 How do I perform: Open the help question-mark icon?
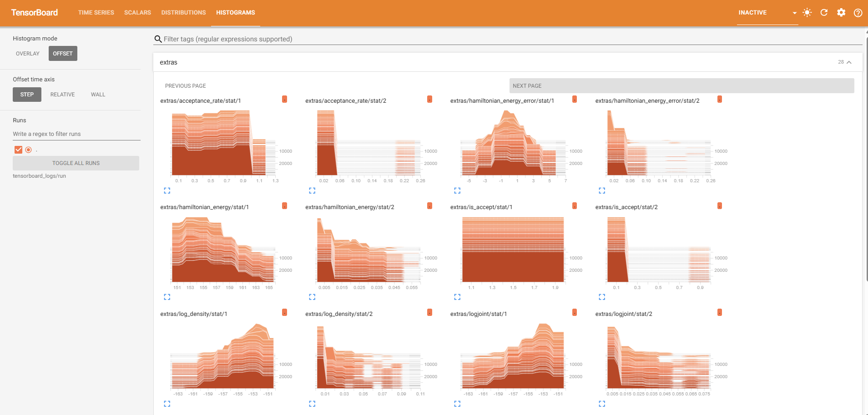[858, 12]
